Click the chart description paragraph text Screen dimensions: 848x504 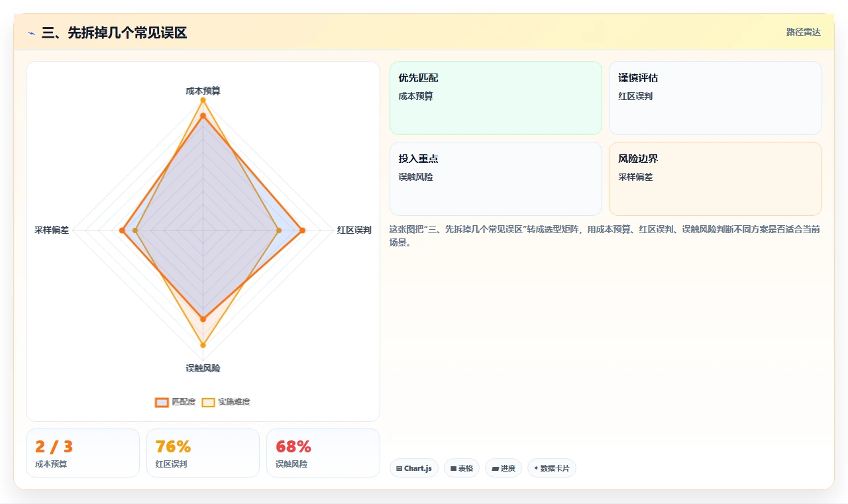tap(605, 236)
